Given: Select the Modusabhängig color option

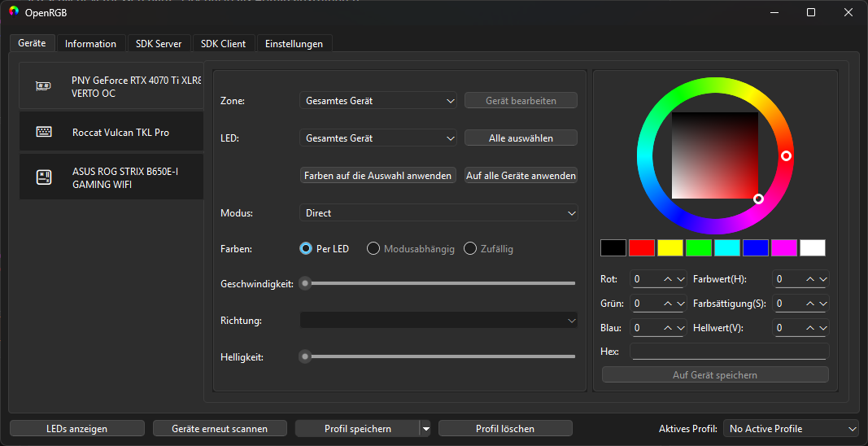Looking at the screenshot, I should pyautogui.click(x=411, y=249).
